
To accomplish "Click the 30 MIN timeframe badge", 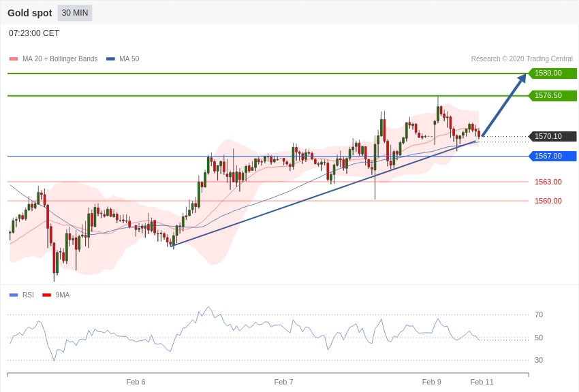I will 74,13.
